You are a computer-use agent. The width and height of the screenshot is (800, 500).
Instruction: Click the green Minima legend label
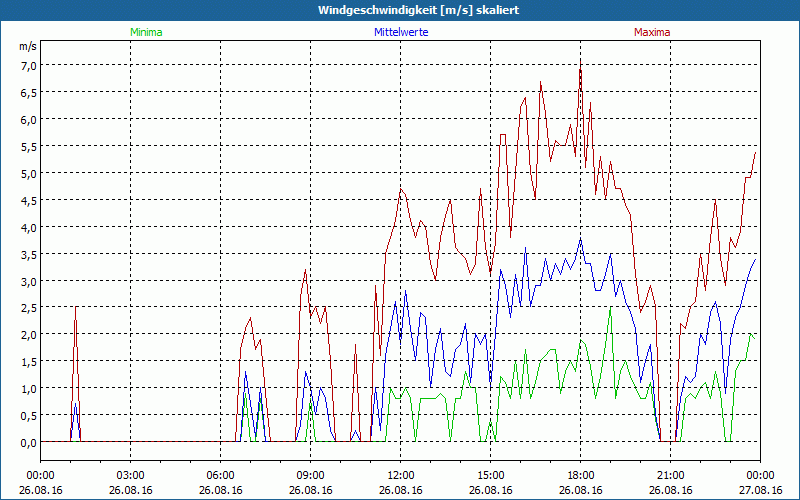[145, 32]
